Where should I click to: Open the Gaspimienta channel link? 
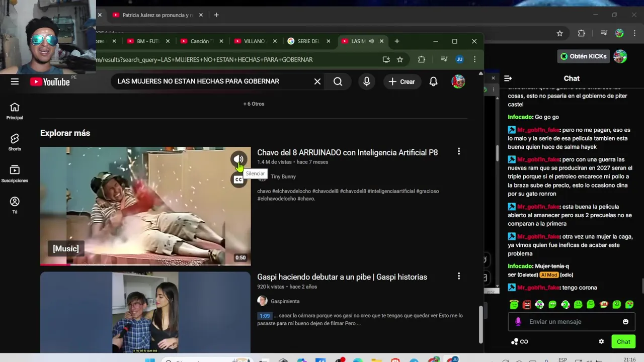[x=285, y=301]
